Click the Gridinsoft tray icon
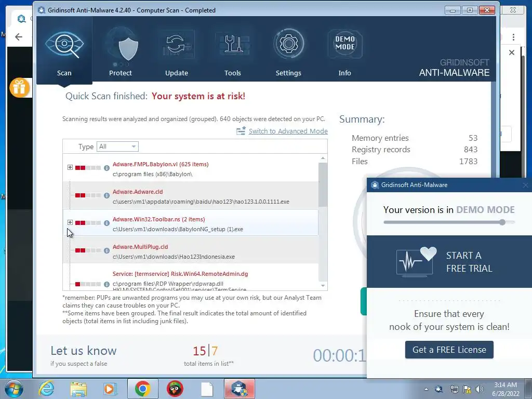Screen dimensions: 532x399 (439, 389)
